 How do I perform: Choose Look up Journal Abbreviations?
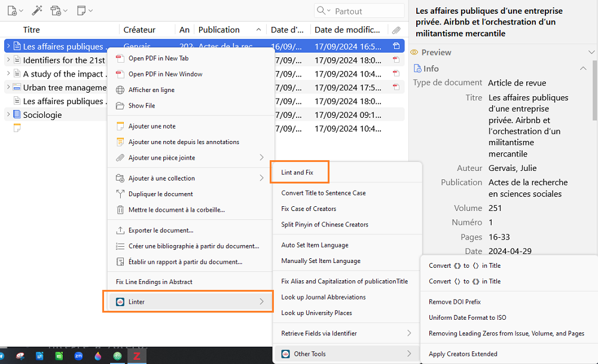coord(324,297)
